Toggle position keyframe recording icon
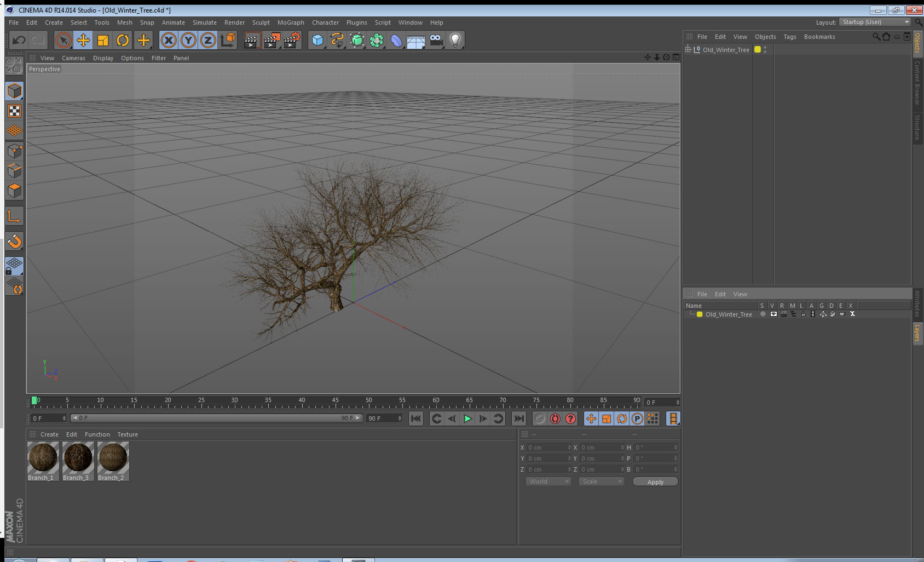The height and width of the screenshot is (562, 924). coord(591,419)
